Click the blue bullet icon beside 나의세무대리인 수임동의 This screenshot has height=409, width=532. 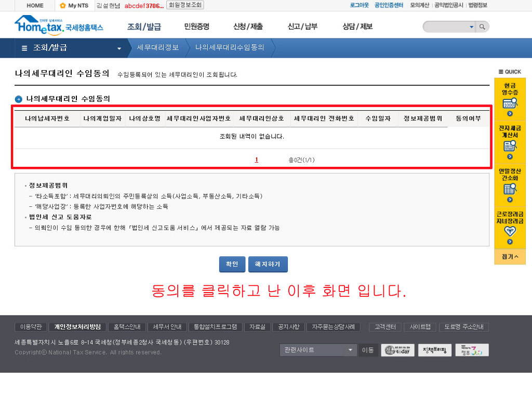tap(19, 99)
